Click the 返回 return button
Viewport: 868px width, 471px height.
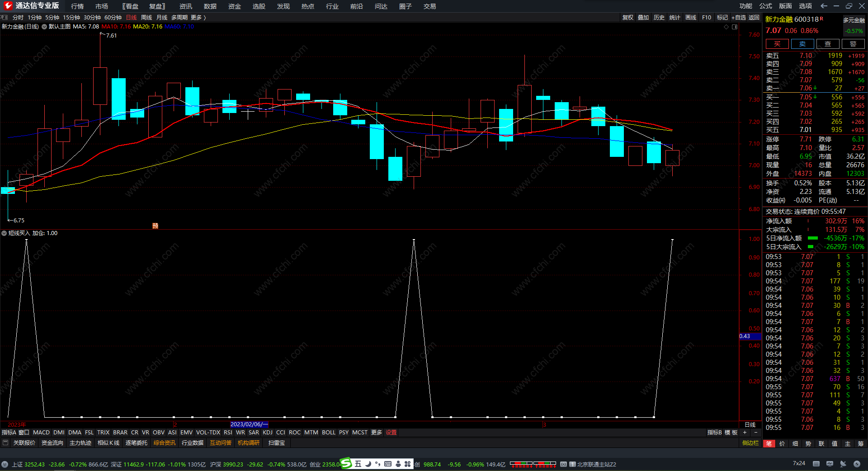tap(754, 18)
